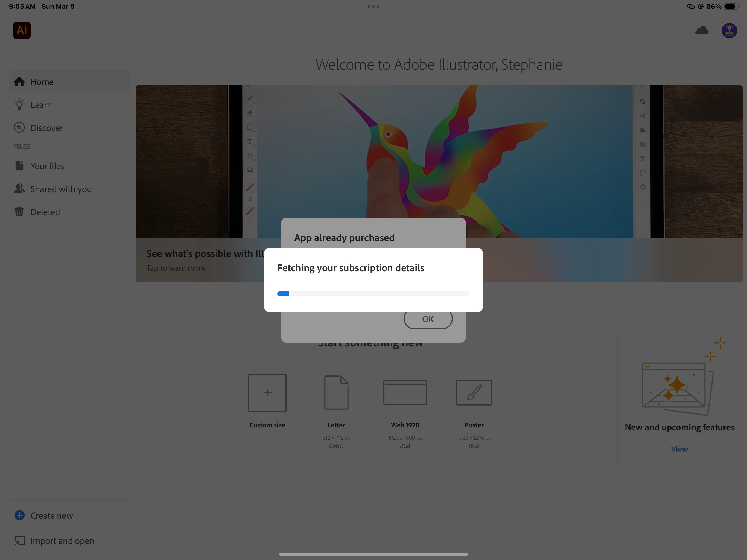Tap the three-dot multitasking menu at top
Viewport: 747px width, 560px height.
373,6
